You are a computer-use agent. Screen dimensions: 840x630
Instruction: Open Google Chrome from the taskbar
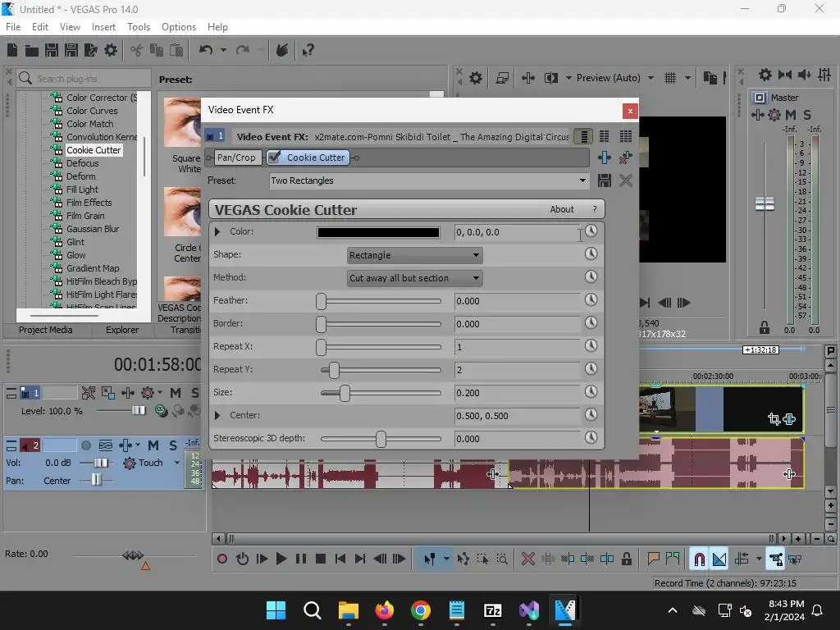(421, 610)
